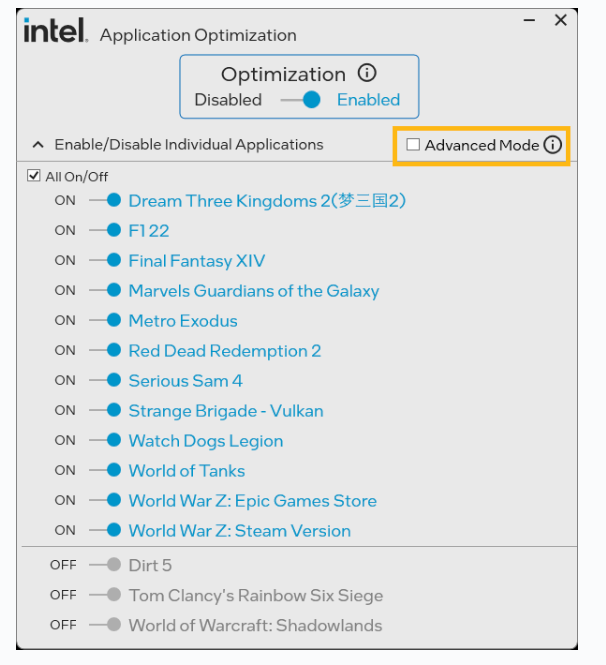606x665 pixels.
Task: Click Final Fantasy XIV application name
Action: tap(197, 261)
